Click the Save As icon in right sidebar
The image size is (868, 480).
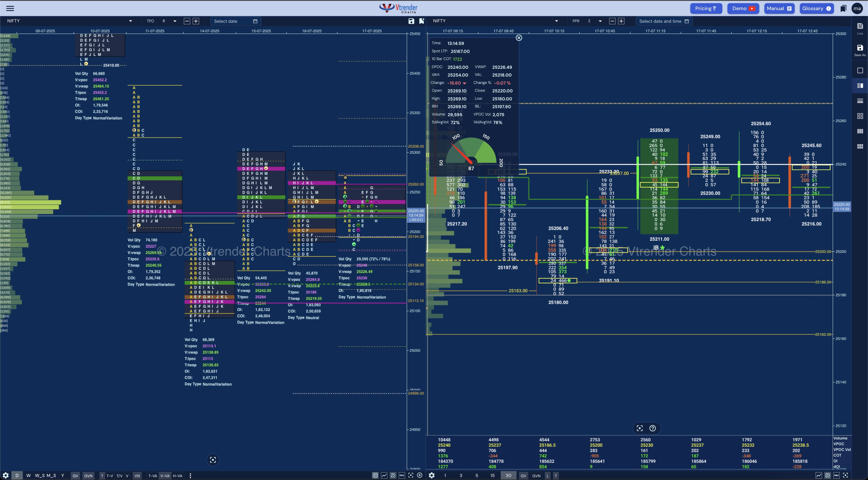click(x=860, y=50)
